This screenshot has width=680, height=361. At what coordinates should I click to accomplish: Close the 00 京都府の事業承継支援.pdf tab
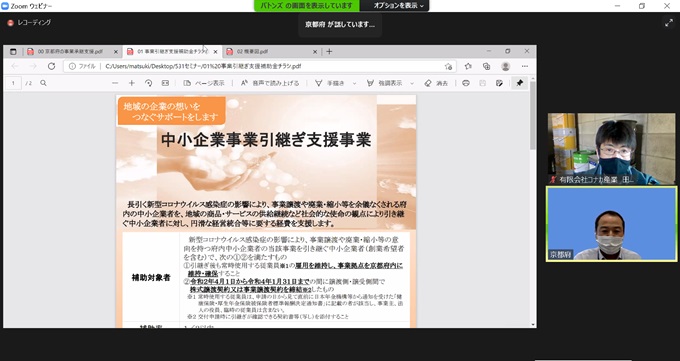pos(116,52)
